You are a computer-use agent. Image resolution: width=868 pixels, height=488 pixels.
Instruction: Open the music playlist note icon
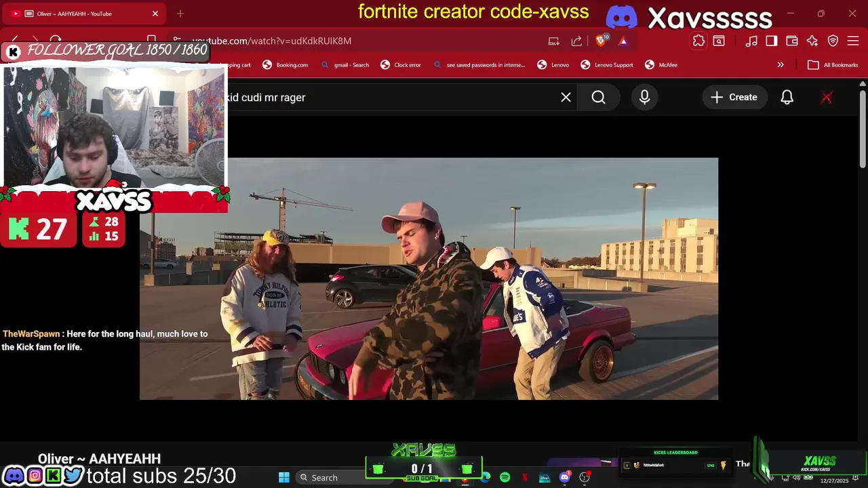(751, 41)
